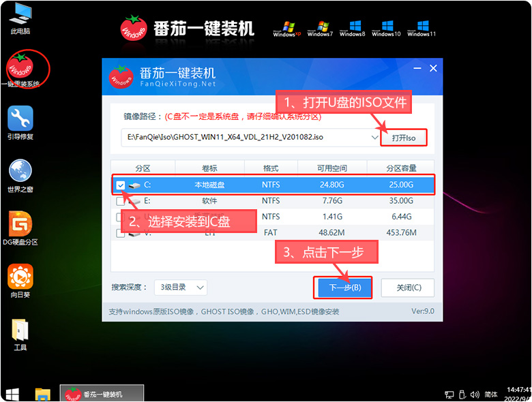The height and width of the screenshot is (402, 532).
Task: Open the 工具 folder on desktop
Action: (x=20, y=335)
